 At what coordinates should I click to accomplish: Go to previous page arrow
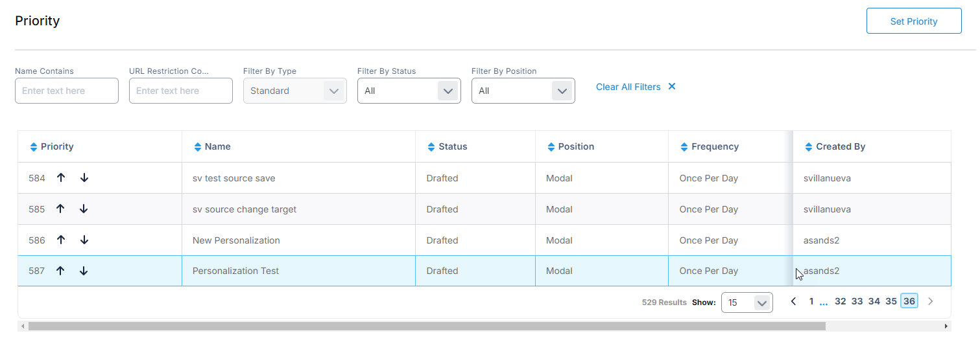(793, 301)
